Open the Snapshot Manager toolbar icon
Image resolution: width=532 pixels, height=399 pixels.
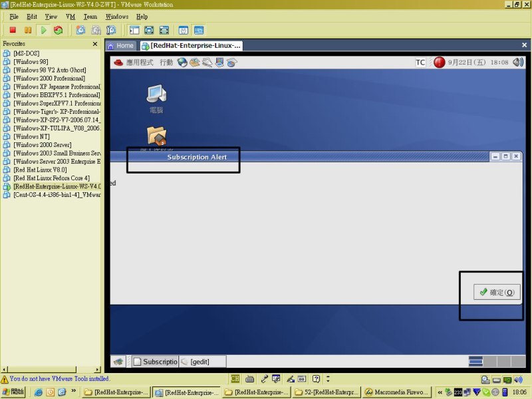pyautogui.click(x=111, y=30)
